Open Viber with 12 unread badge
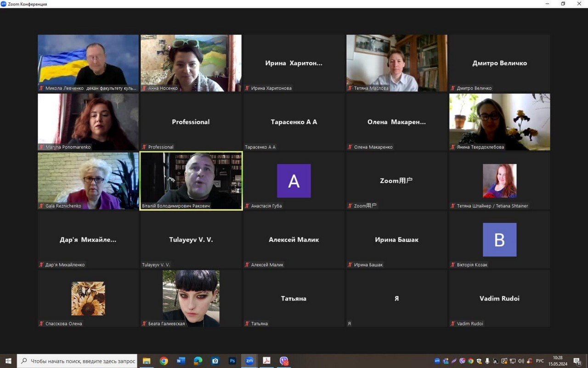The width and height of the screenshot is (588, 368). point(284,361)
